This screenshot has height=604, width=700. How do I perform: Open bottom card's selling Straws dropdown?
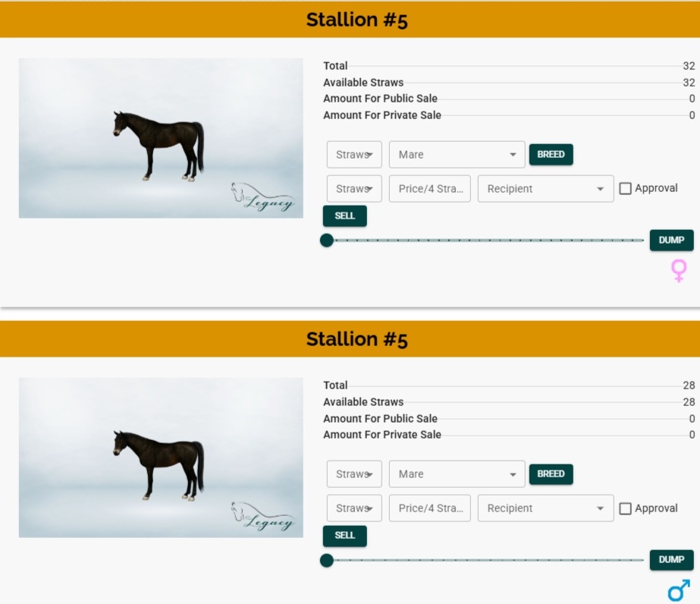point(354,508)
